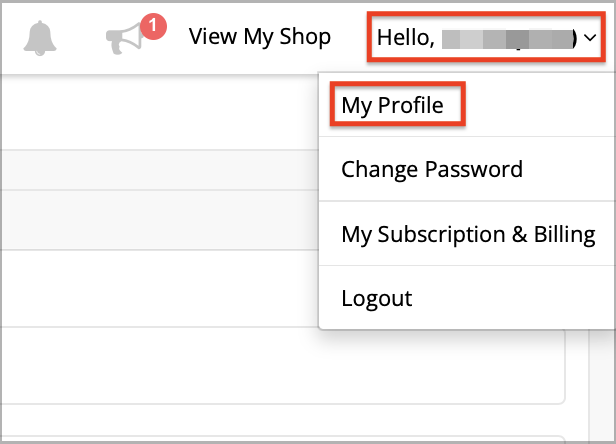Click the chevron arrow beside the username
This screenshot has height=444, width=616.
click(x=590, y=38)
